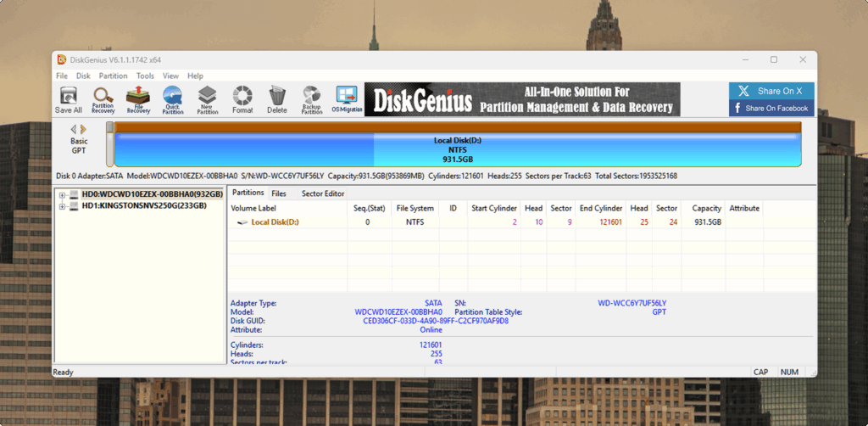Screen dimensions: 868x426
Task: Expand the HD1:KINGSTONSNVS250G tree node
Action: coord(62,206)
